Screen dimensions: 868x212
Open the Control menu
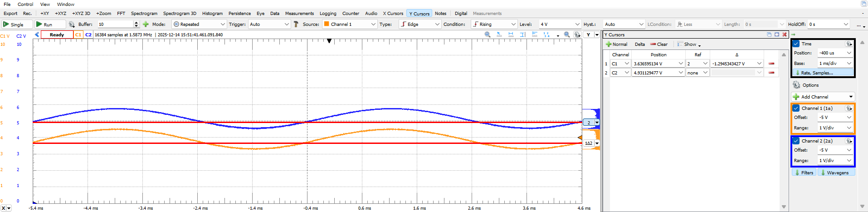25,4
